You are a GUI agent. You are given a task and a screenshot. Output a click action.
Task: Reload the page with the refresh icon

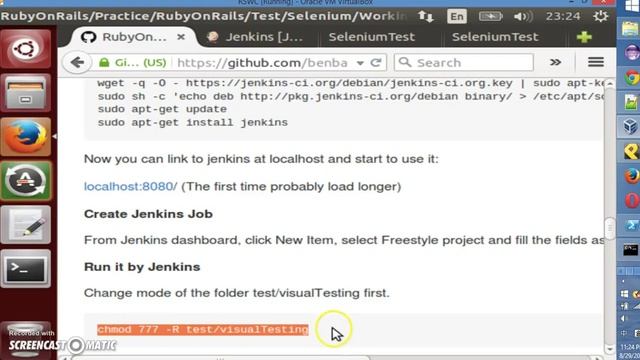tap(376, 62)
